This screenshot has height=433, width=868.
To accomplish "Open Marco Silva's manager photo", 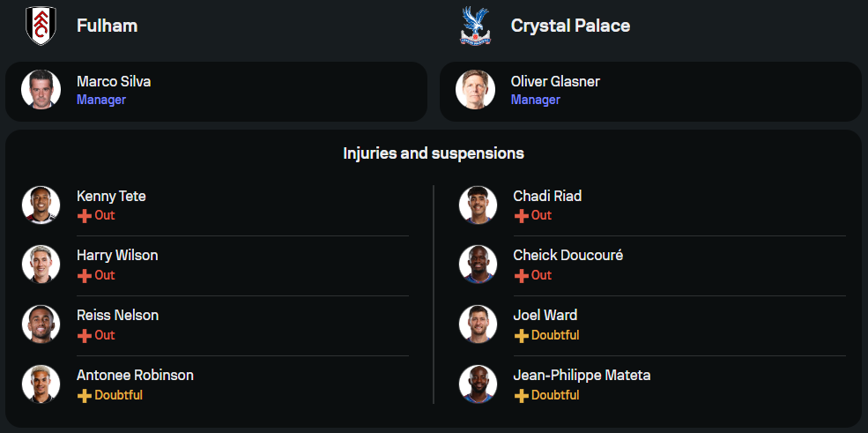I will (x=41, y=90).
